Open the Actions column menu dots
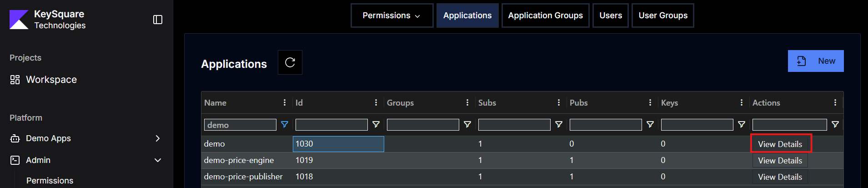 click(835, 102)
